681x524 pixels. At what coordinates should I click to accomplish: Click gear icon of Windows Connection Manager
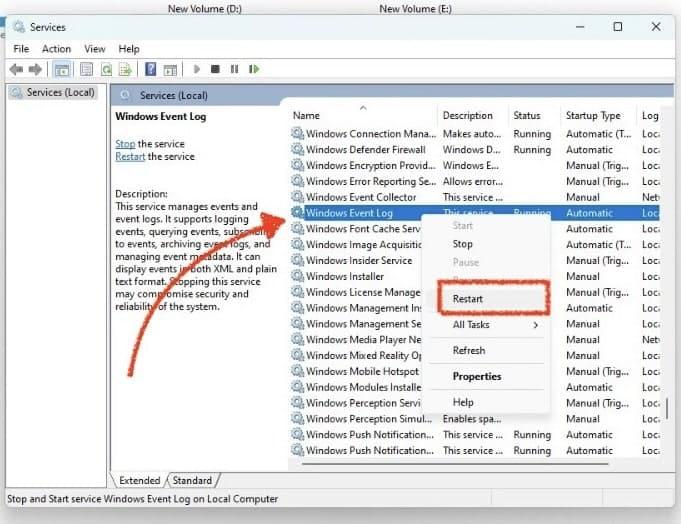[298, 133]
